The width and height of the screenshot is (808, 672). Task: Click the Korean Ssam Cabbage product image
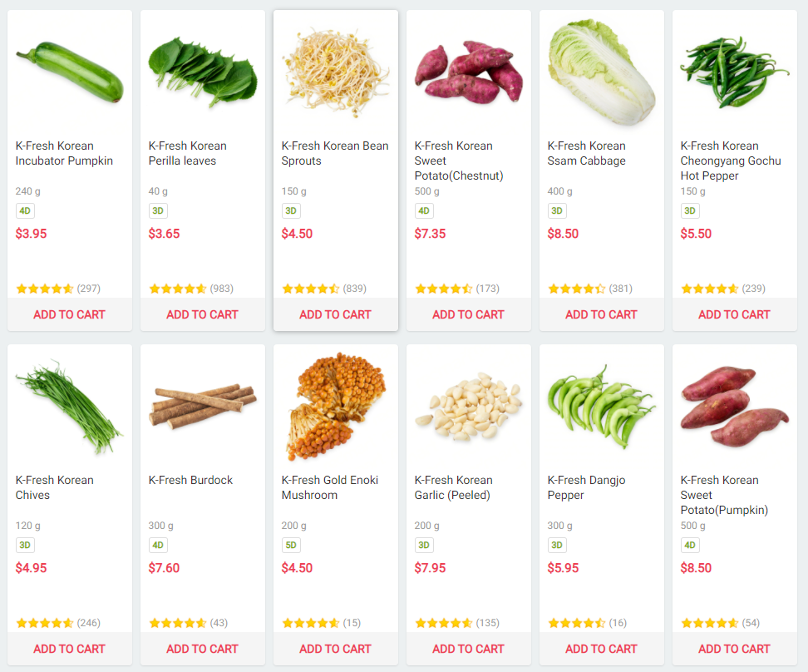coord(601,72)
